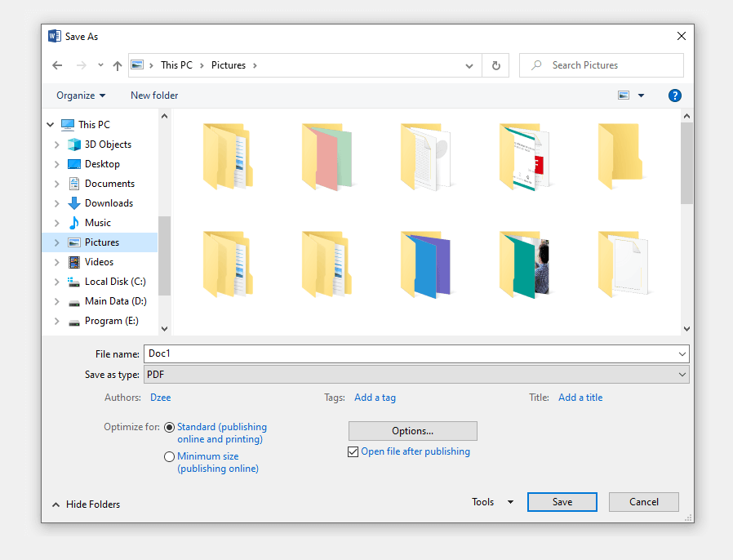Viewport: 733px width, 560px height.
Task: Click the Save button
Action: click(562, 502)
